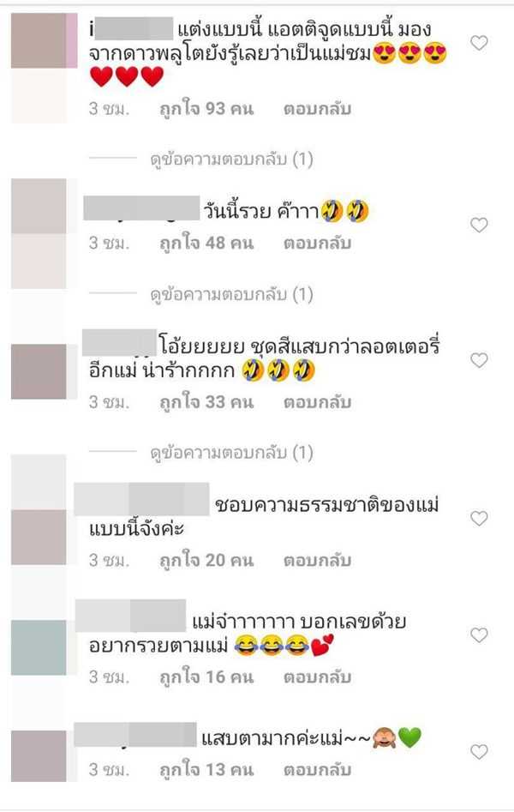The width and height of the screenshot is (514, 812).
Task: Reply to comment with 20 likes
Action: pos(317,560)
